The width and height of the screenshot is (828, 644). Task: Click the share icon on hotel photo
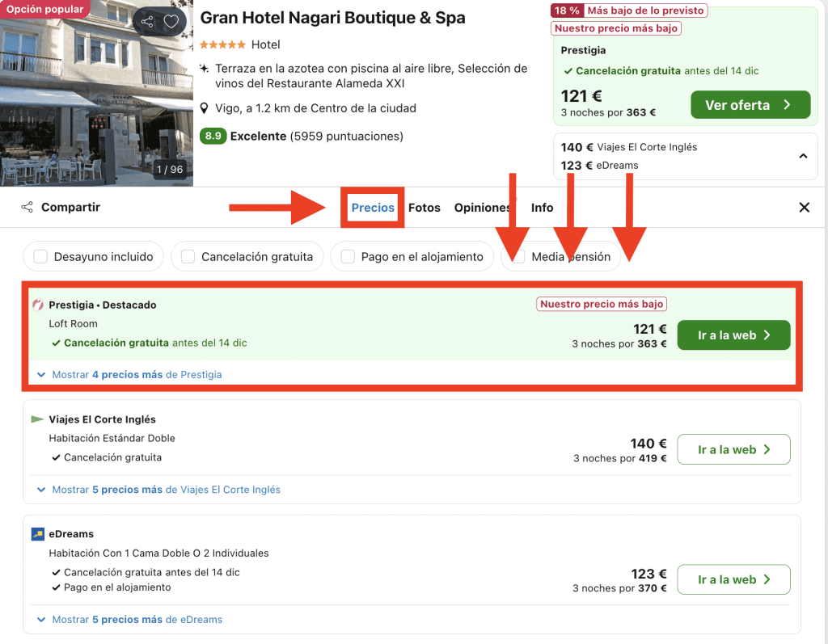[x=146, y=22]
